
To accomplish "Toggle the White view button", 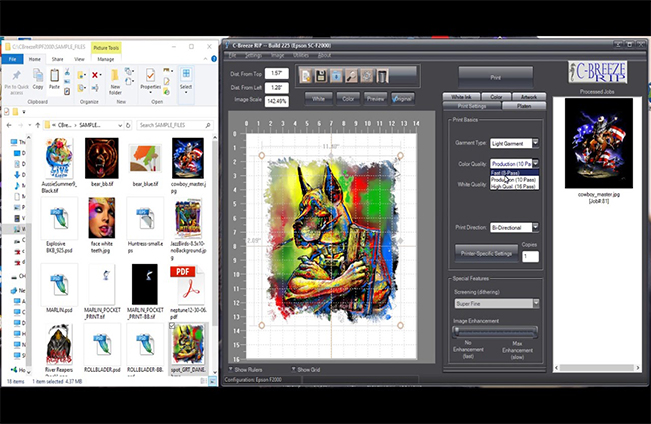I will click(x=318, y=99).
